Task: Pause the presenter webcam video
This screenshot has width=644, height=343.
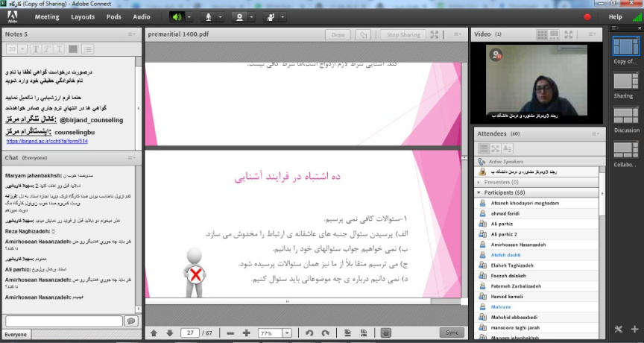Action: click(x=496, y=54)
